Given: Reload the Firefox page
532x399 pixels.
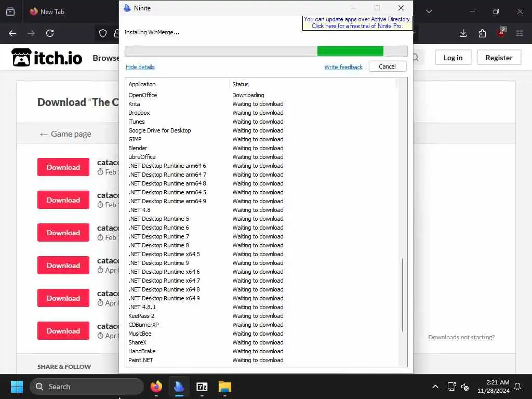Looking at the screenshot, I should (50, 33).
